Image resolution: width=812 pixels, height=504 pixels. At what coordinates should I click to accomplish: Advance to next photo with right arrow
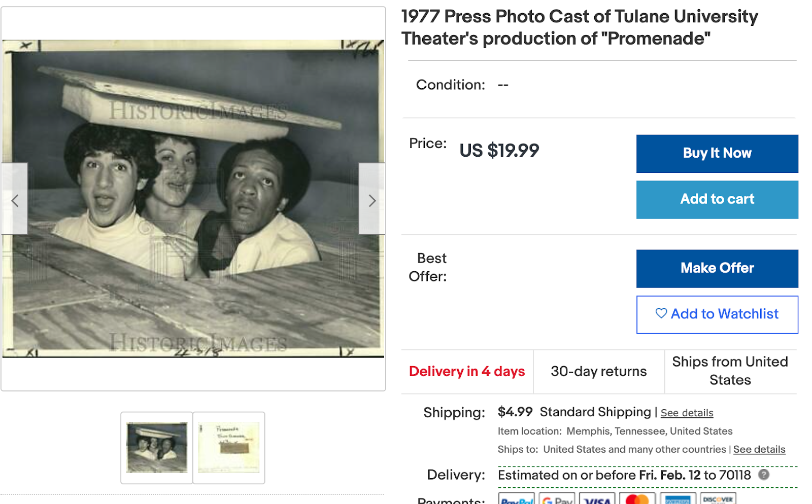(x=372, y=200)
